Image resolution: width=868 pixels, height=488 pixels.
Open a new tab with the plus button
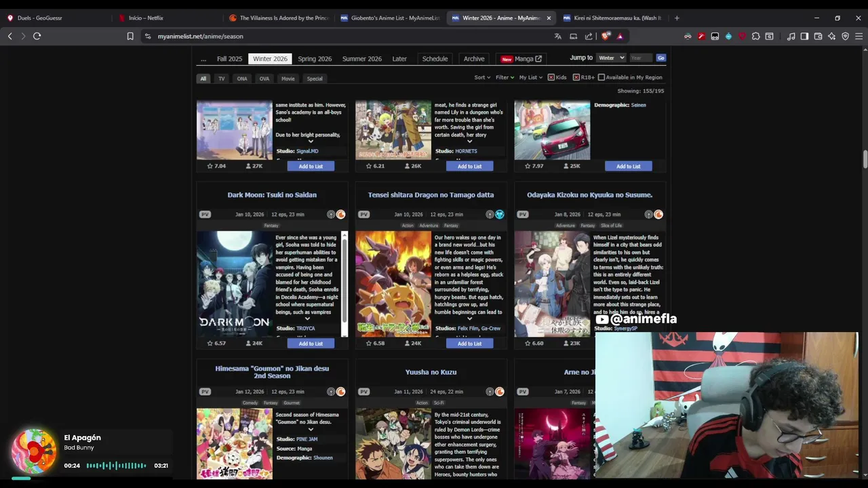click(x=677, y=18)
